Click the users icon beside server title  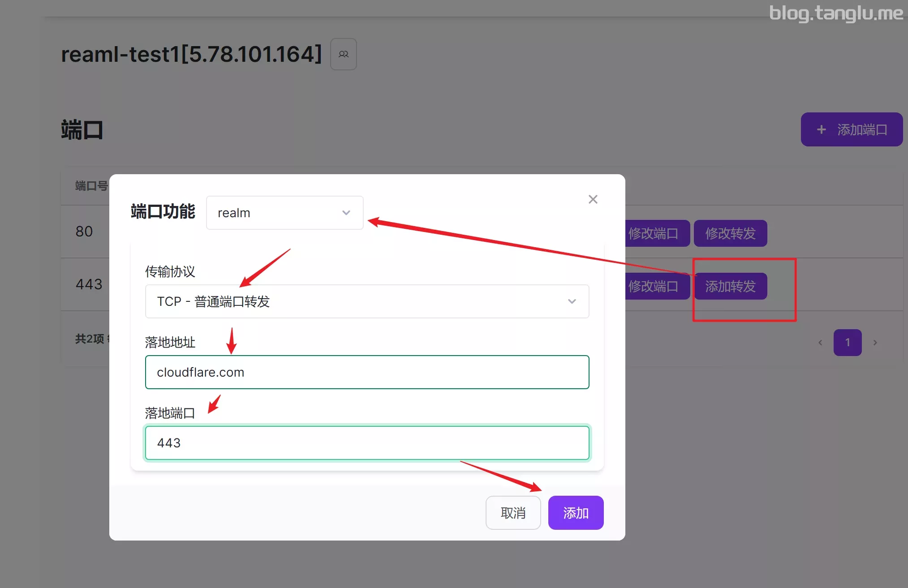pyautogui.click(x=343, y=54)
